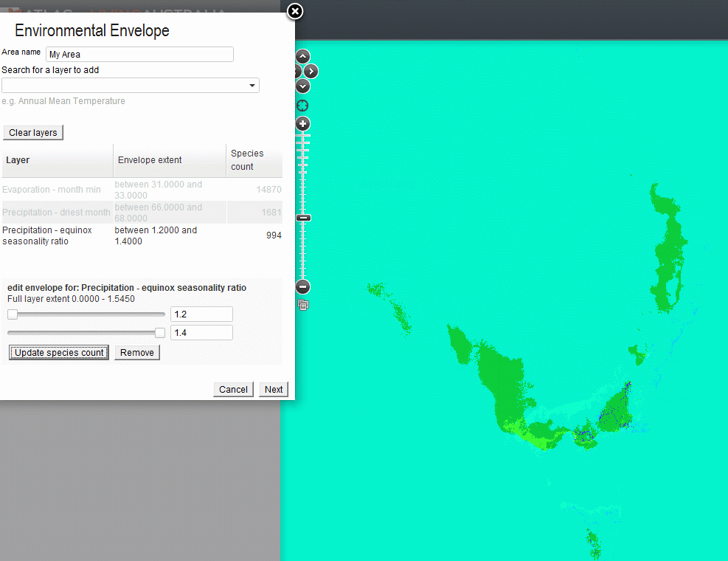This screenshot has height=561, width=728.
Task: Zoom in using the plus icon
Action: [x=302, y=124]
